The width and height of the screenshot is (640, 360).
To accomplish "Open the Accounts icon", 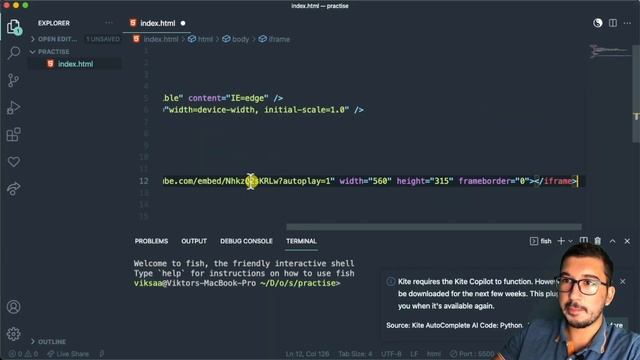I will pos(13,307).
